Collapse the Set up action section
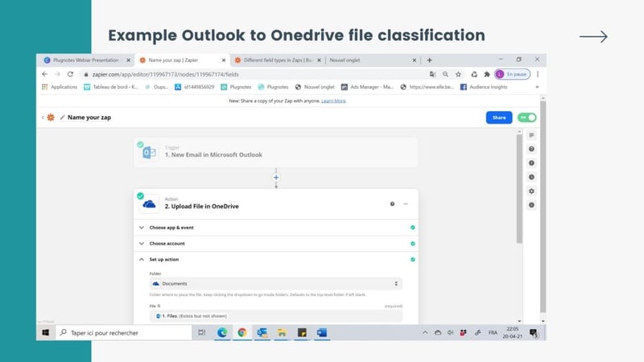Image resolution: width=644 pixels, height=362 pixels. tap(276, 259)
